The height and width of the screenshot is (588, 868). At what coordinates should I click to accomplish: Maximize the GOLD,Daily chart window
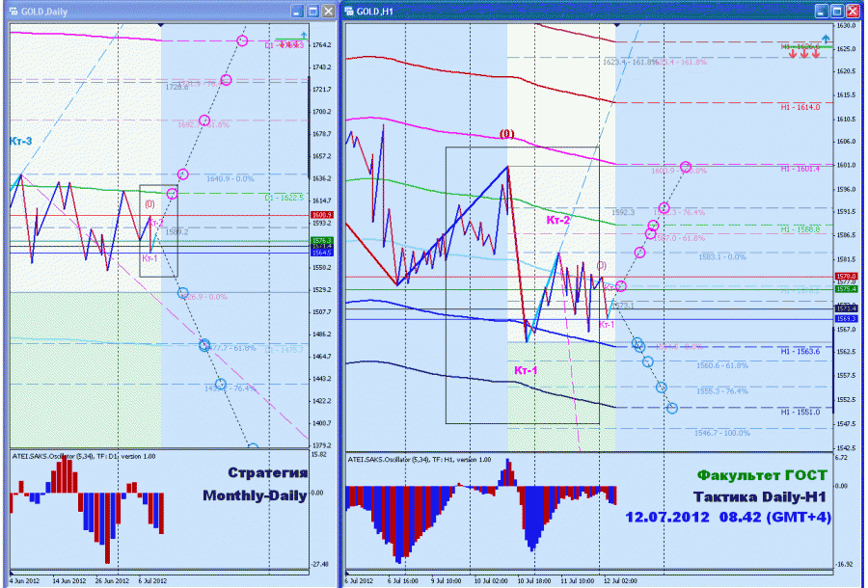tap(312, 11)
